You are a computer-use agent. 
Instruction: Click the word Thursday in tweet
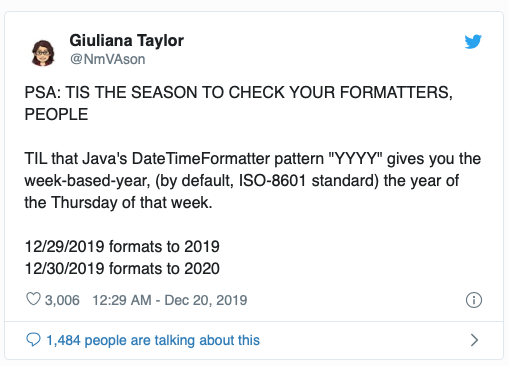point(84,203)
